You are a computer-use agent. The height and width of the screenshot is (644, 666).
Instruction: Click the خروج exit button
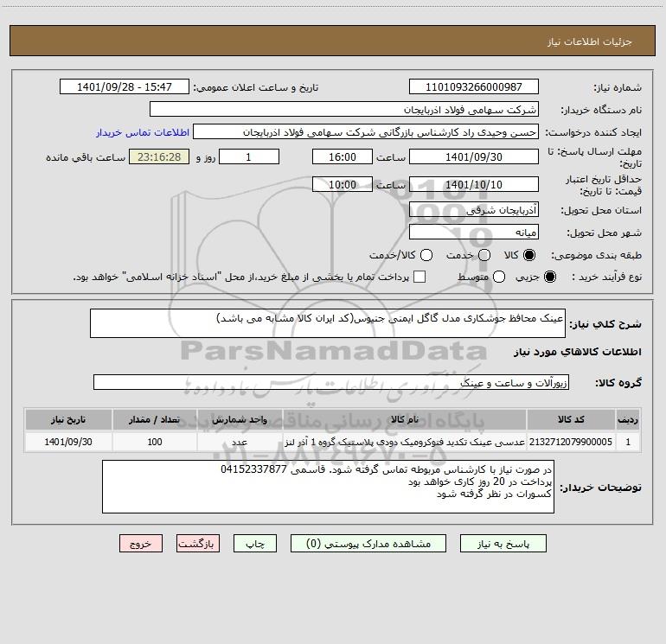coord(141,544)
